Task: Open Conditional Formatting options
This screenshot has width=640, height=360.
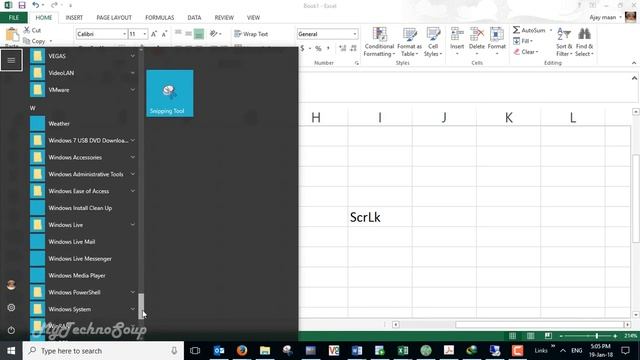Action: click(379, 42)
